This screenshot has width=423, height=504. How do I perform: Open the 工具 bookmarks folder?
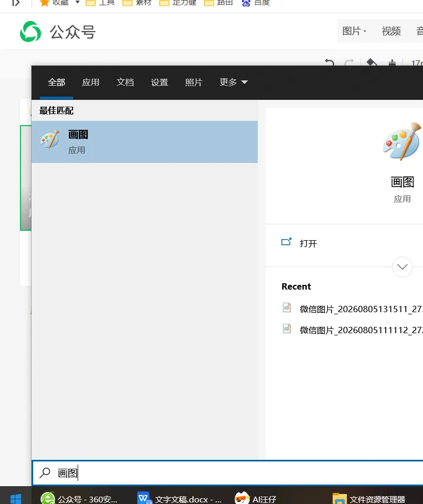(x=100, y=3)
